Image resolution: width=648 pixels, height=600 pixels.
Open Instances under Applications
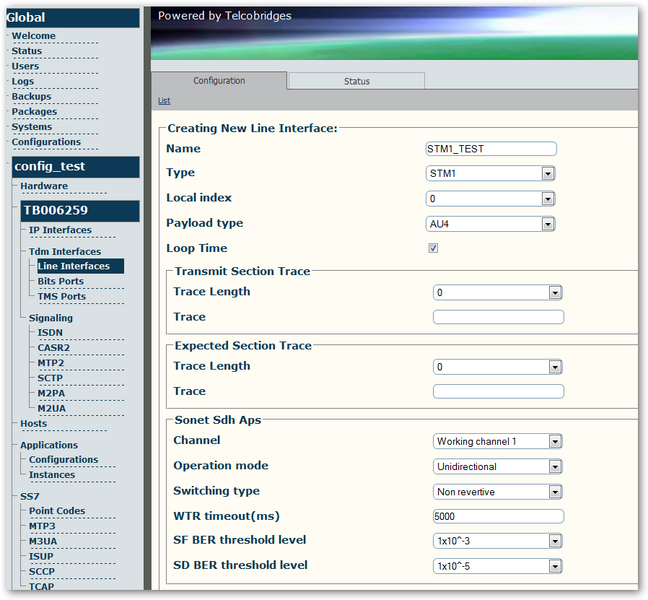click(x=52, y=475)
